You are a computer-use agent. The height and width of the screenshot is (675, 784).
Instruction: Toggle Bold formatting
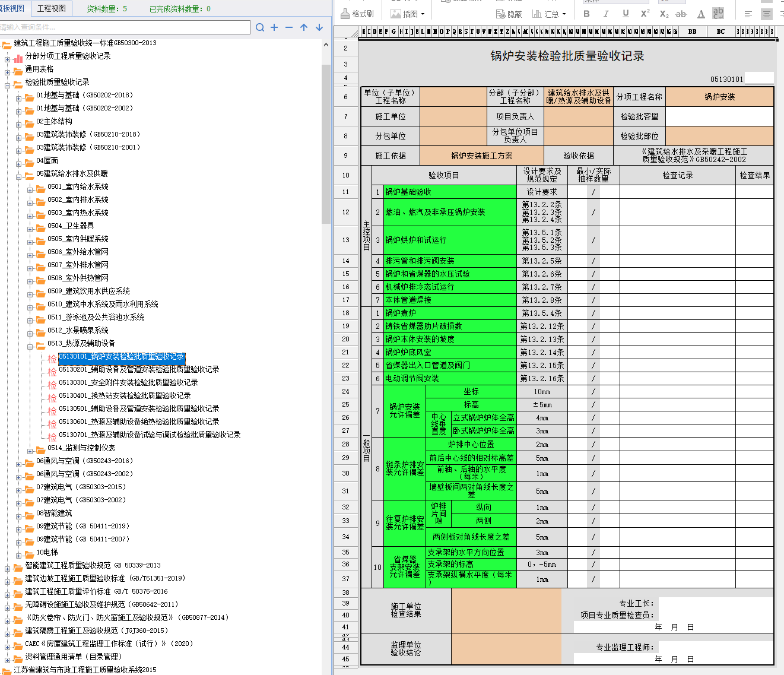pyautogui.click(x=586, y=14)
